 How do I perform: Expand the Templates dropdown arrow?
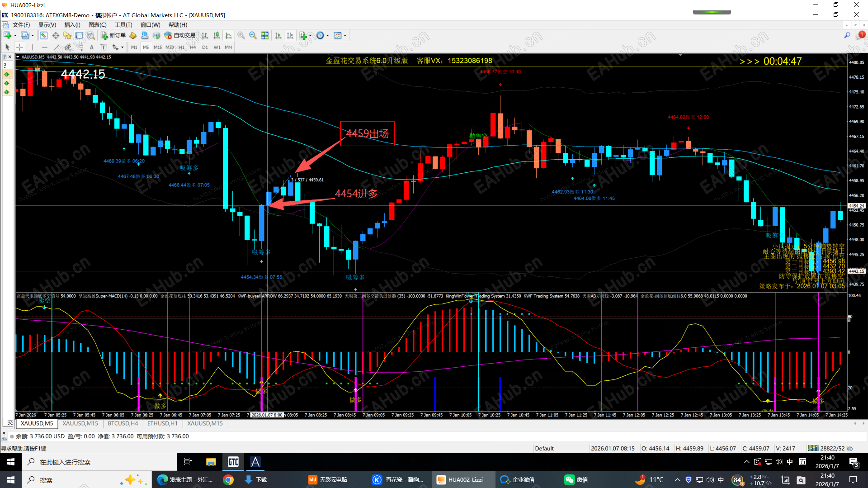pyautogui.click(x=345, y=35)
